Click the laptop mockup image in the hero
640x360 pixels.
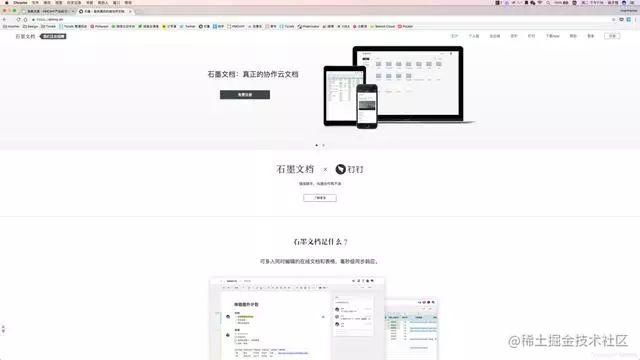click(420, 84)
